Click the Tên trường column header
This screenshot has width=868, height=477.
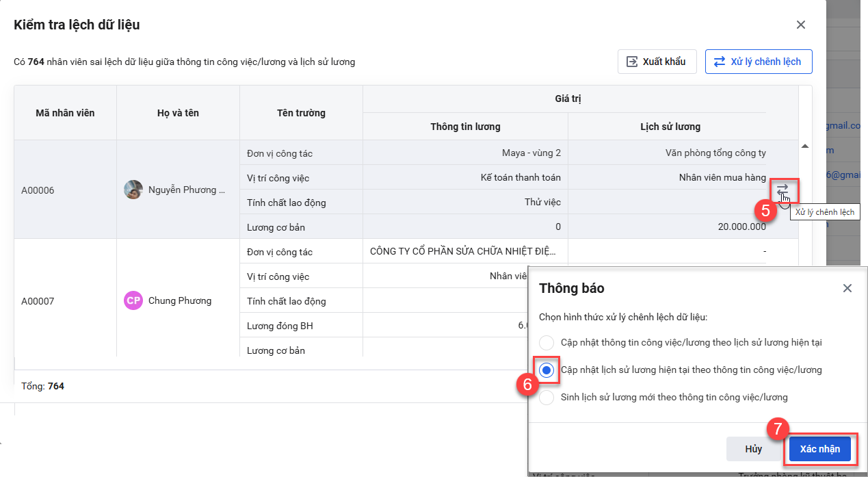[301, 113]
